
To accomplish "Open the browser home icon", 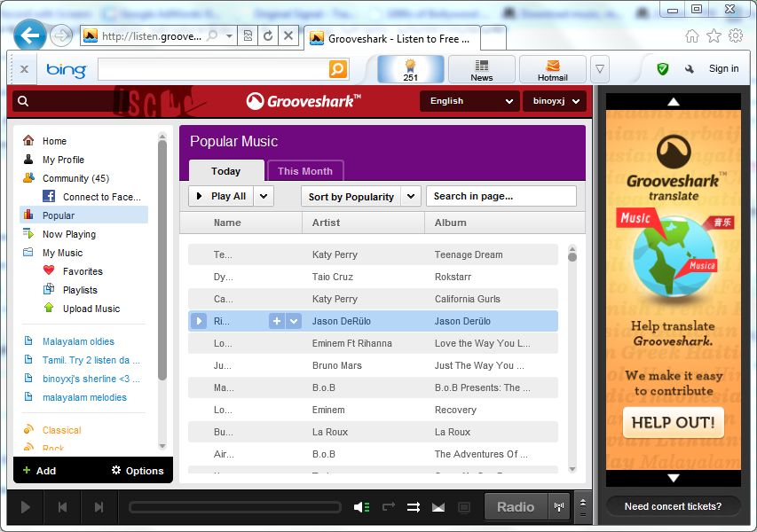I will (692, 35).
